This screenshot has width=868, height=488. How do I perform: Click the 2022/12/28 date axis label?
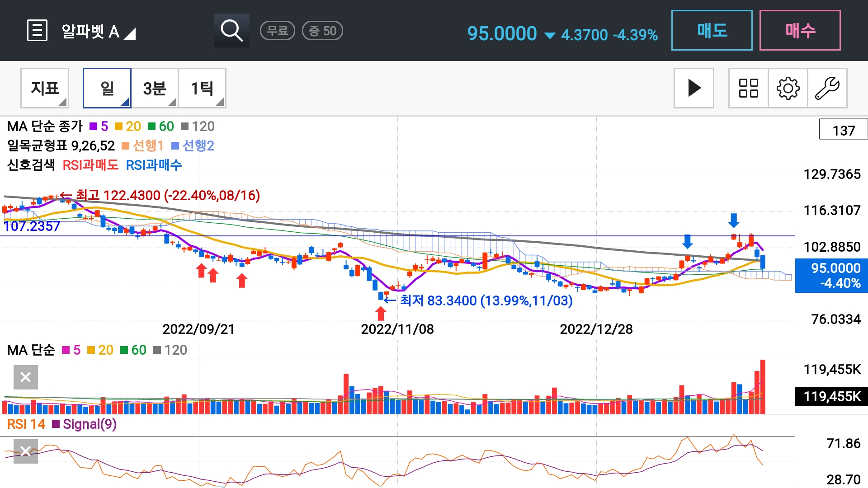click(596, 329)
